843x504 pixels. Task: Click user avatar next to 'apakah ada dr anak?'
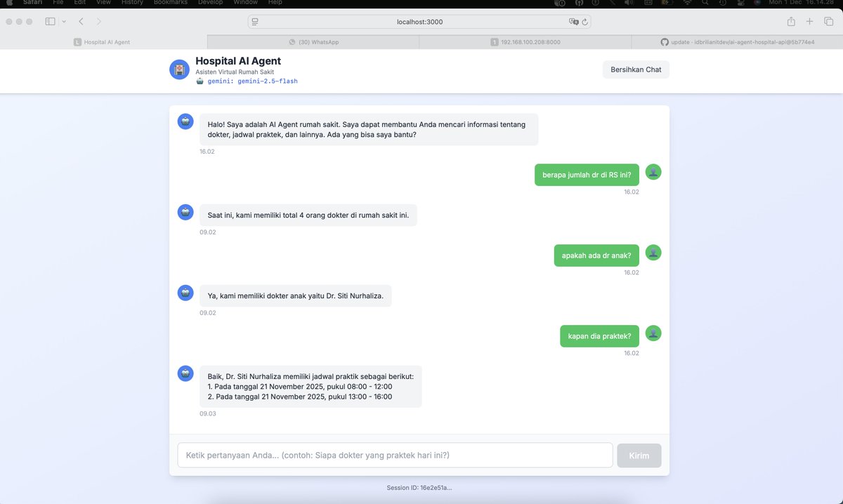653,253
